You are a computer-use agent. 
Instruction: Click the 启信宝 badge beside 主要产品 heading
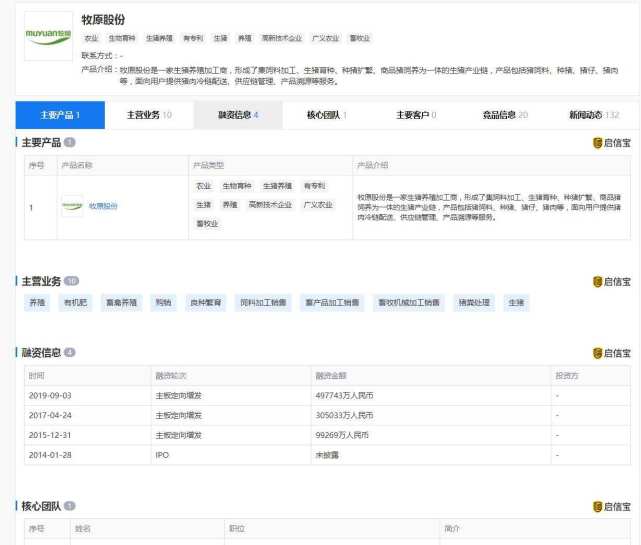click(x=612, y=143)
